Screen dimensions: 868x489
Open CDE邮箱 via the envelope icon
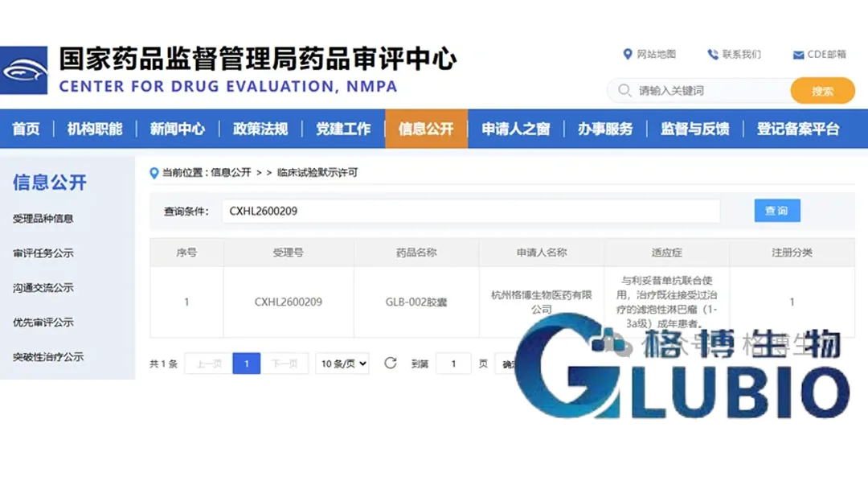pyautogui.click(x=798, y=55)
